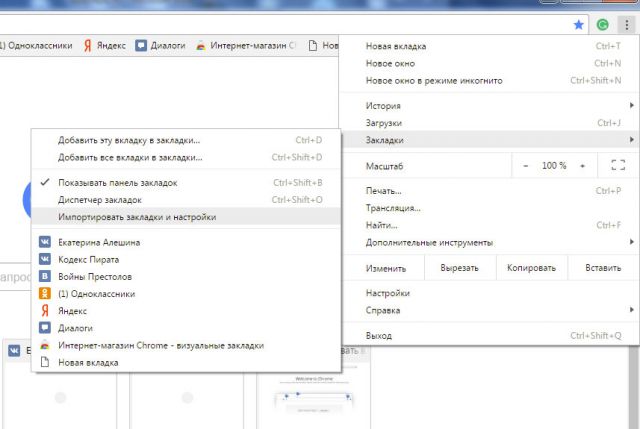This screenshot has width=640, height=429.
Task: Increase zoom with the plus button
Action: (x=582, y=166)
